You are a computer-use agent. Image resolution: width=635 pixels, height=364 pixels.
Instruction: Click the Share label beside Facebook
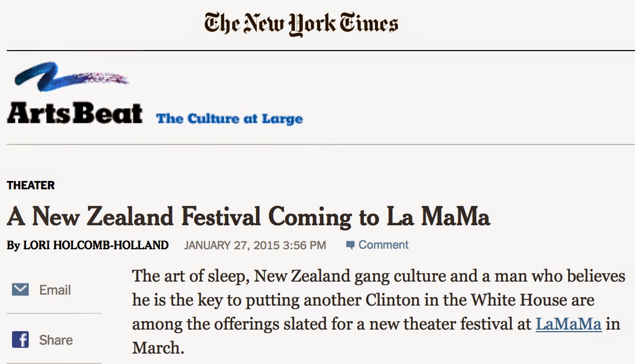coord(56,340)
